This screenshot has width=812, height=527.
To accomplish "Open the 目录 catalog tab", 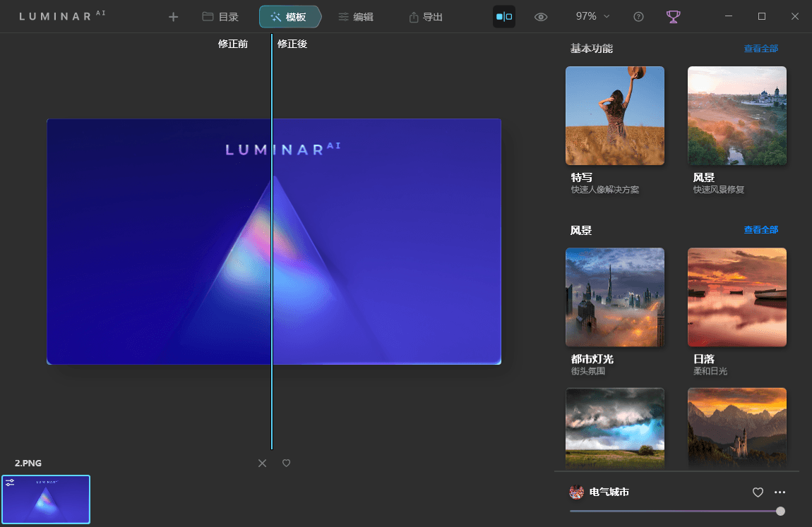I will point(220,17).
